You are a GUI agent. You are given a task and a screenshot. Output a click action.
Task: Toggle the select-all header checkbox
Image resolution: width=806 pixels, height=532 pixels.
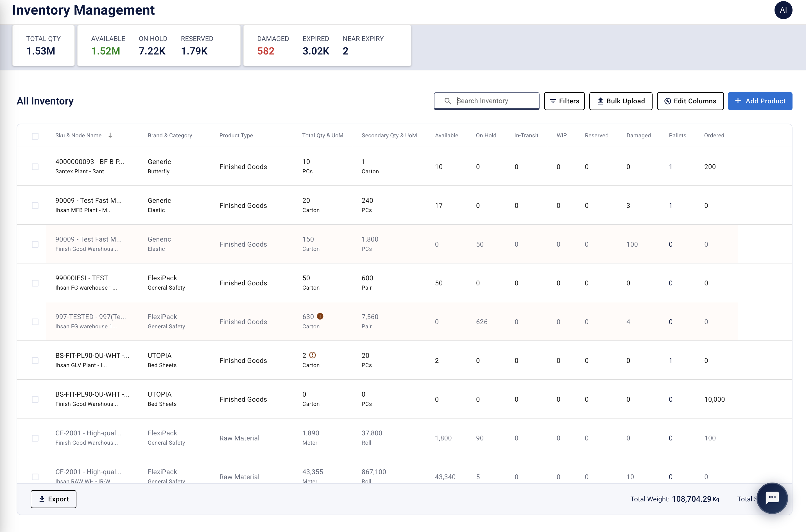[35, 136]
